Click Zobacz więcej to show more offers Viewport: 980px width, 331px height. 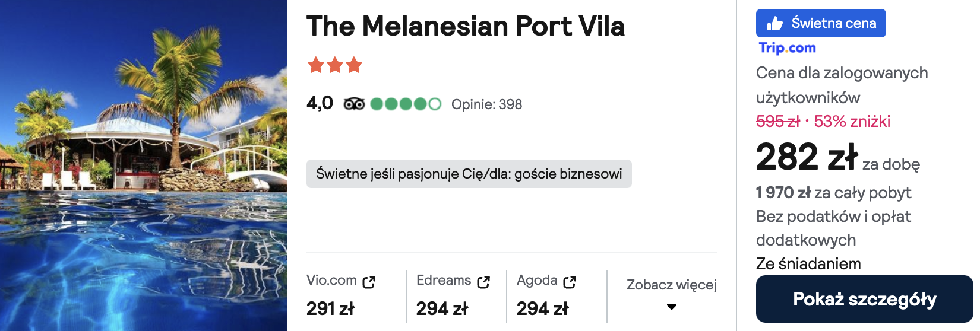tap(672, 285)
